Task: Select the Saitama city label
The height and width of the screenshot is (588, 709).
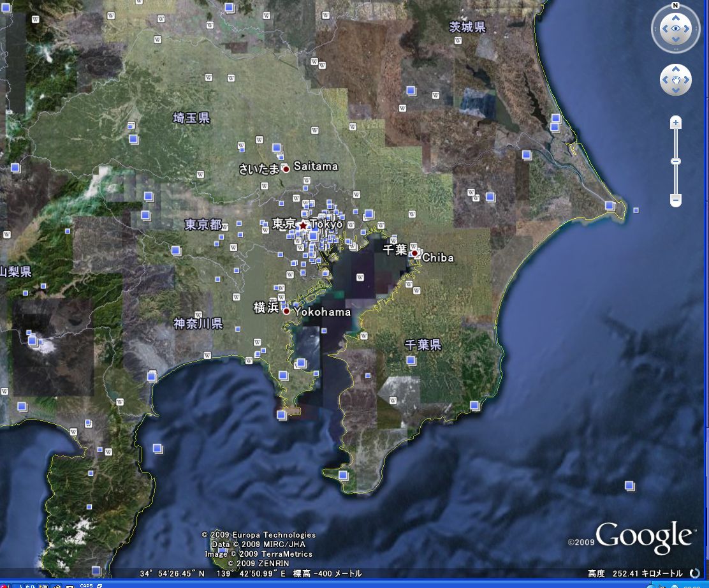Action: [x=316, y=166]
